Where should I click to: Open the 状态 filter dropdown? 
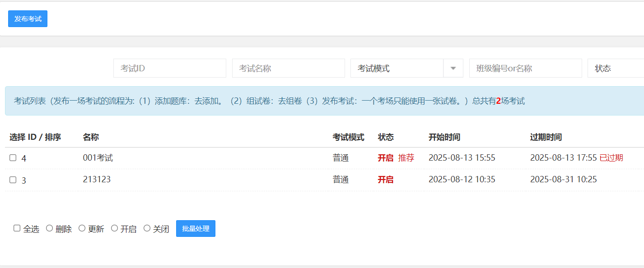click(x=615, y=68)
